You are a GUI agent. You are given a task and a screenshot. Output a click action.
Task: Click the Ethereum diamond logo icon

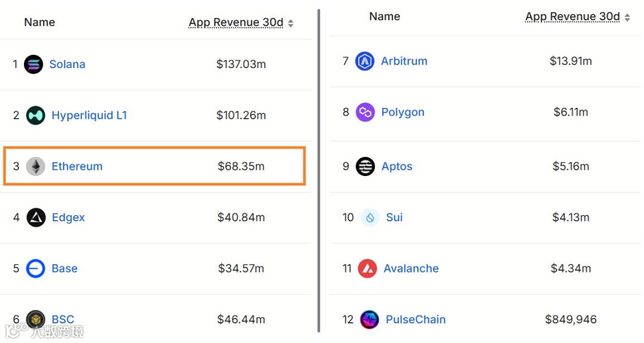click(x=36, y=166)
